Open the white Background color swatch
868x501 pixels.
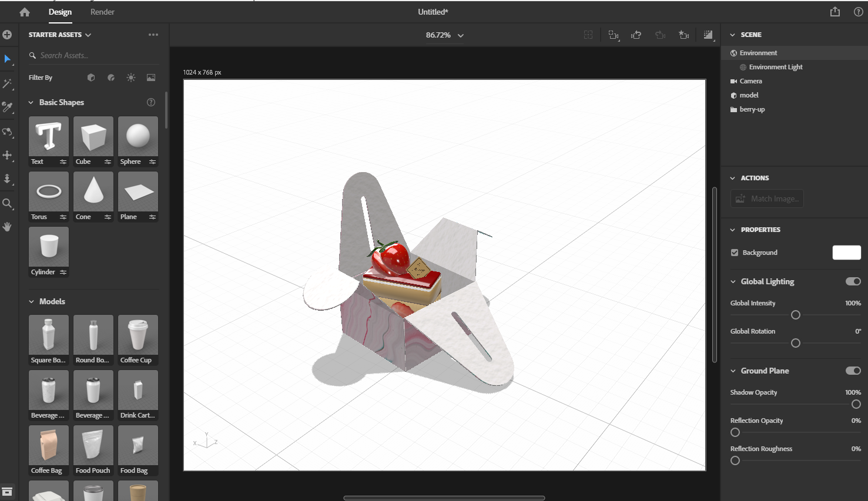pos(847,253)
